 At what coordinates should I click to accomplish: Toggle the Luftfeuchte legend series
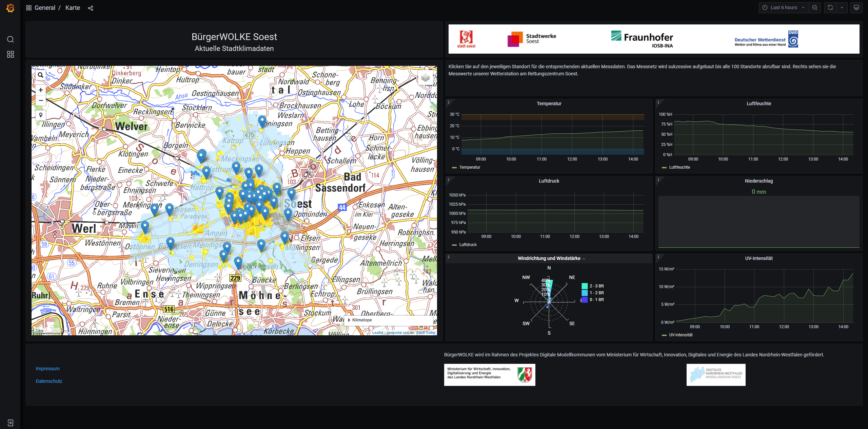pos(679,167)
